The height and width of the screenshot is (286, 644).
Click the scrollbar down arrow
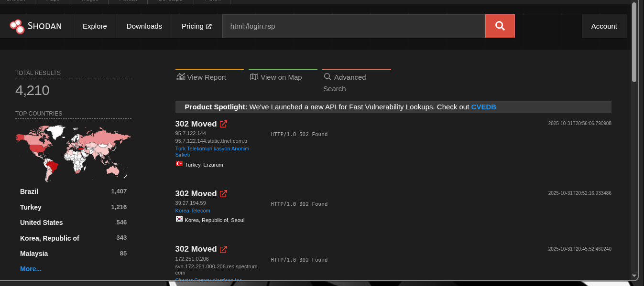634,275
